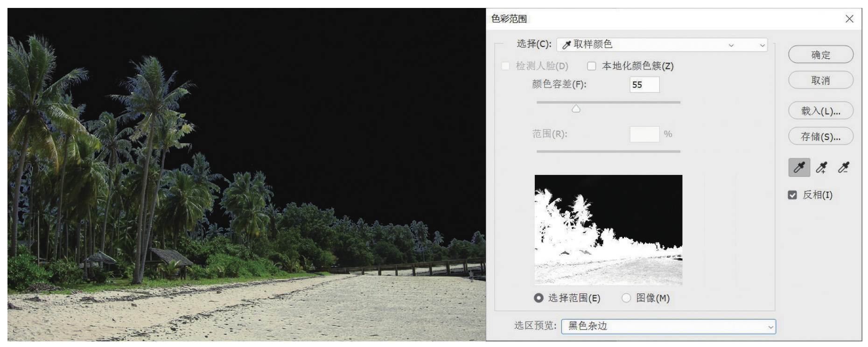Screen dimensions: 868x347
Task: Select the eyedropper sampling tool
Action: 799,167
